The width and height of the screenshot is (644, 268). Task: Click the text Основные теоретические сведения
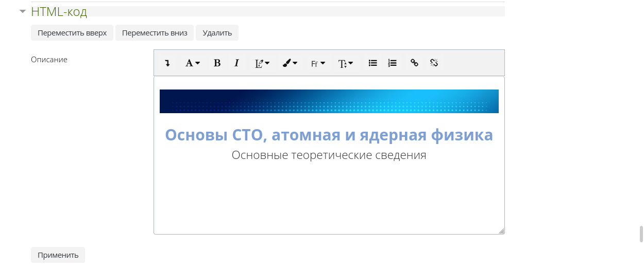pyautogui.click(x=329, y=155)
